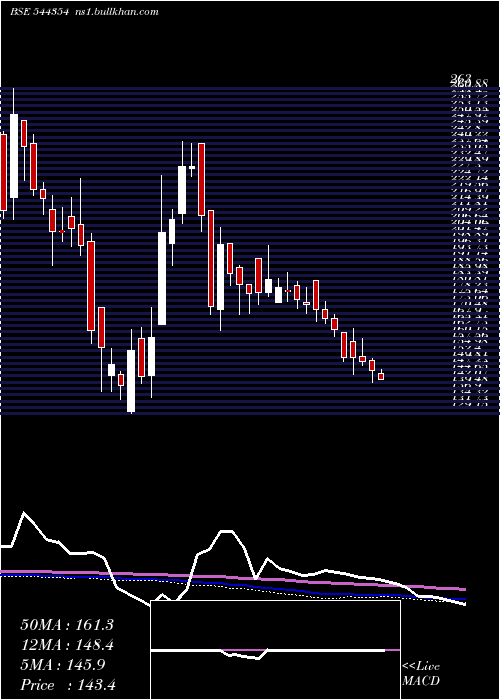Select the 50MA : 161.3 readout

(67, 625)
